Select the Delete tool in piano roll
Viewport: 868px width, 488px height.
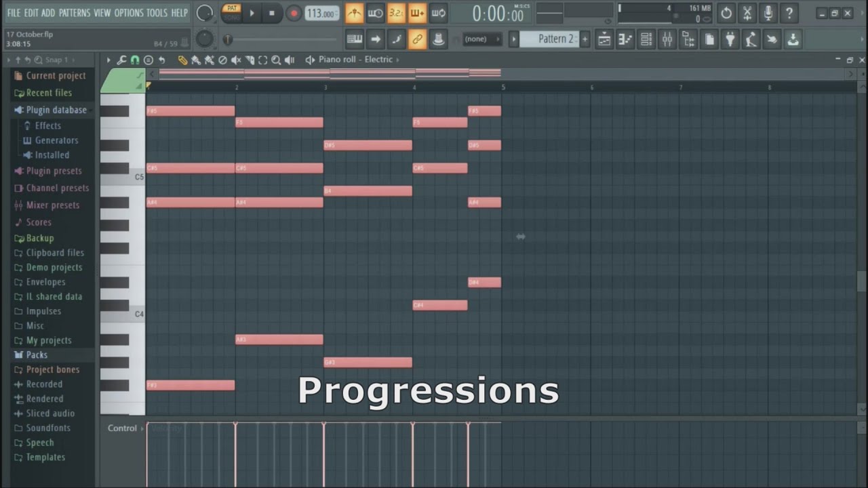tap(222, 60)
